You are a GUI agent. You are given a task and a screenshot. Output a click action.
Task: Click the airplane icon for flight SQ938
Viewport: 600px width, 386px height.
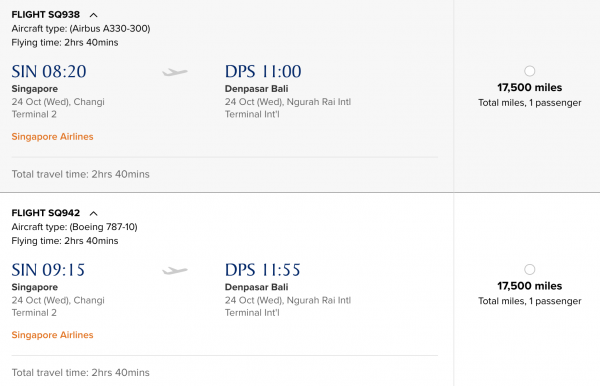(175, 72)
